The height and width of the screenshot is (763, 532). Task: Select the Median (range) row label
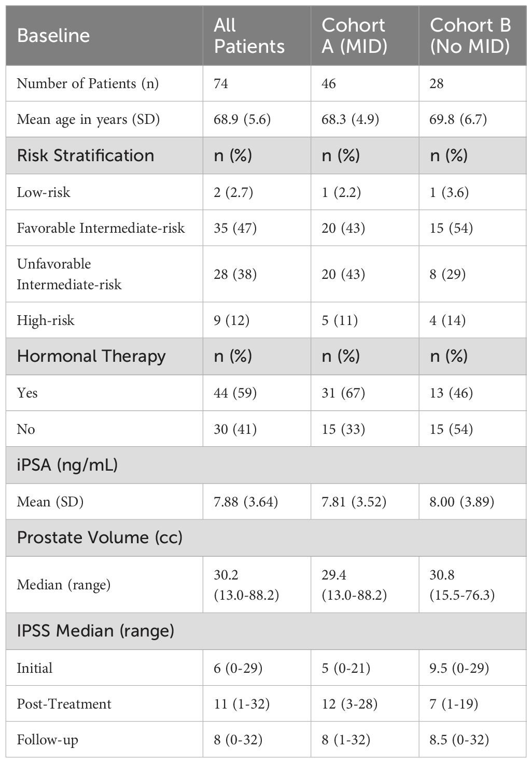(x=63, y=585)
